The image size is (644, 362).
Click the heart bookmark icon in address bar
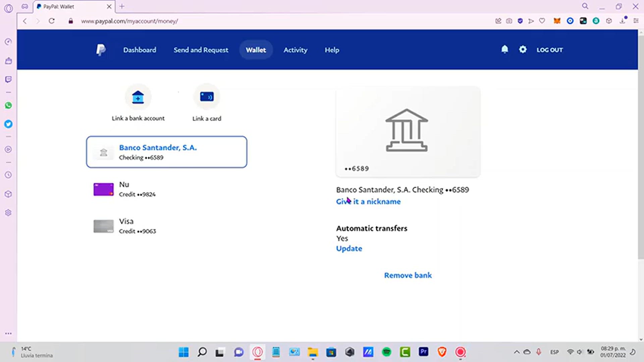[542, 21]
